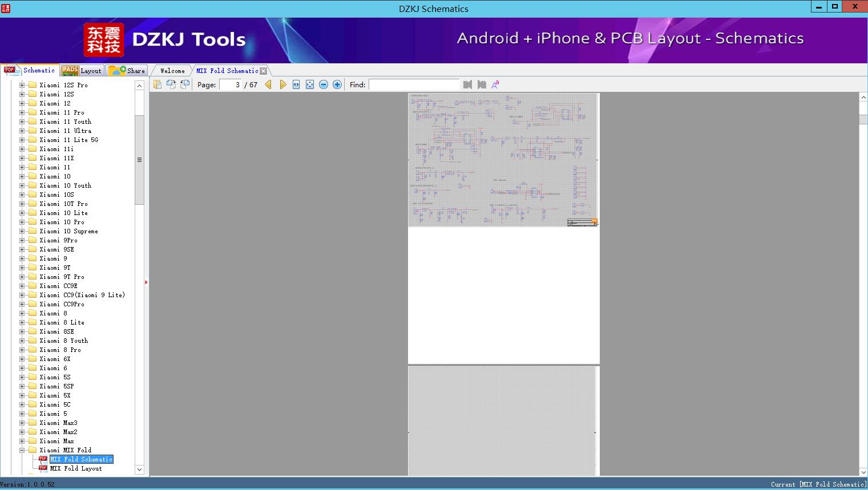
Task: Click the fit page icon
Action: (310, 84)
